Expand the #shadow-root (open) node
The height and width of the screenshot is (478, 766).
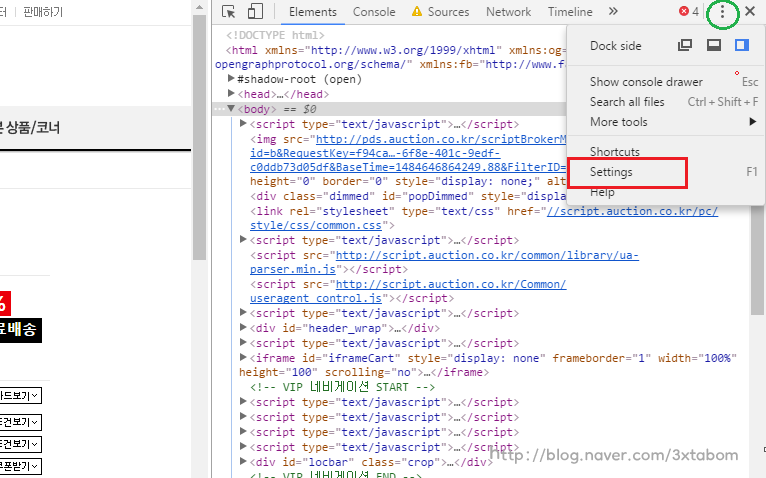click(x=231, y=78)
